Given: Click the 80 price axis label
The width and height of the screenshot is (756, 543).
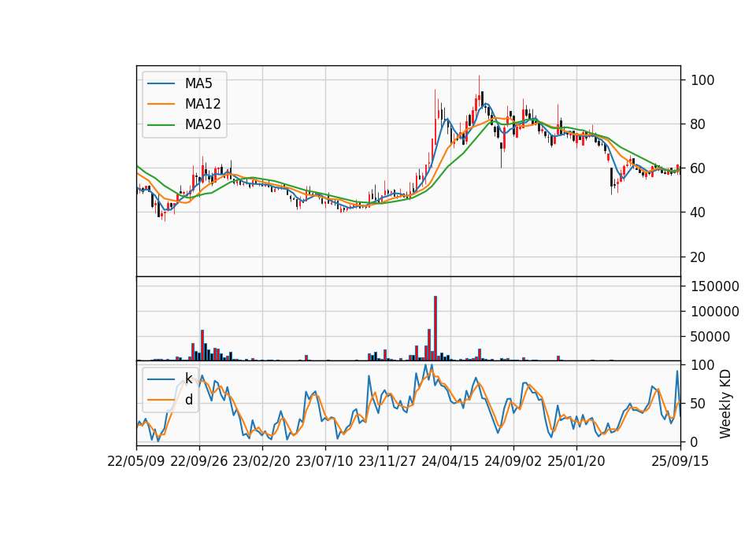Looking at the screenshot, I should click(698, 124).
